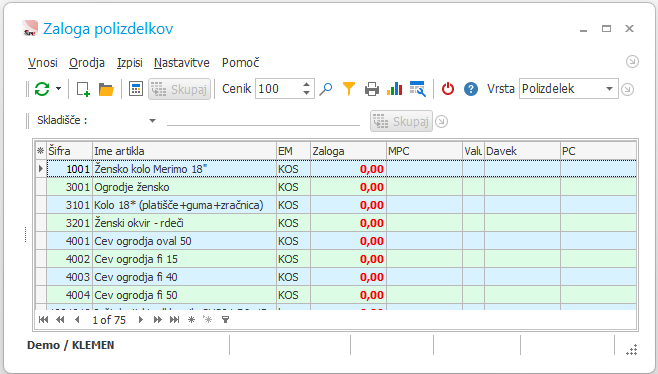Click the Zaloga polizdelkov app icon

[30, 29]
